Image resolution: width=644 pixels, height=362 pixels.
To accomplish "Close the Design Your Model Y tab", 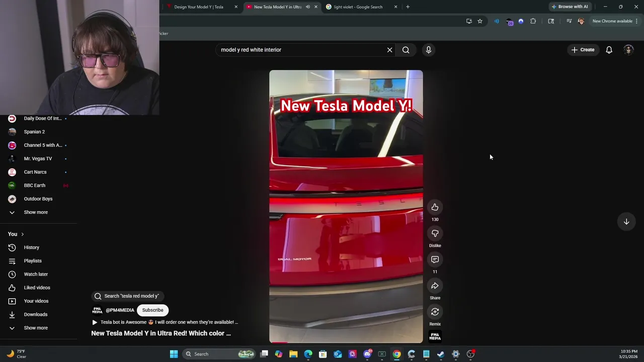I will (236, 7).
